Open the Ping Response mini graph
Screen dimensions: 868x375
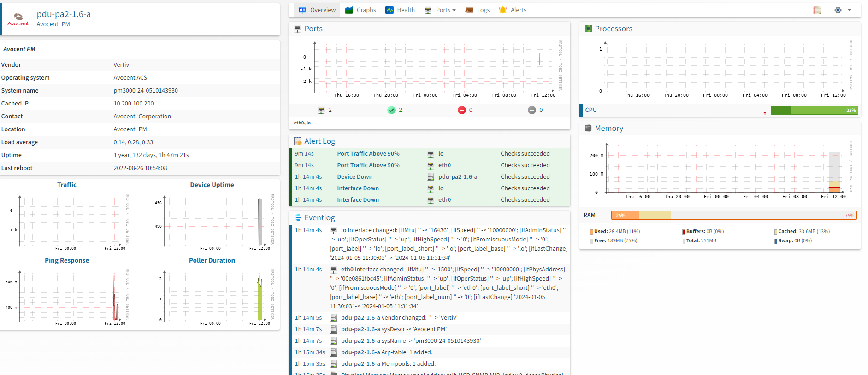67,297
